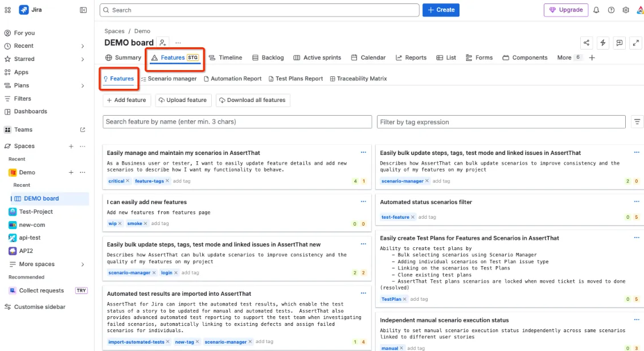Open the More tabs dropdown
Screen dimensions: 644x351
pos(569,58)
